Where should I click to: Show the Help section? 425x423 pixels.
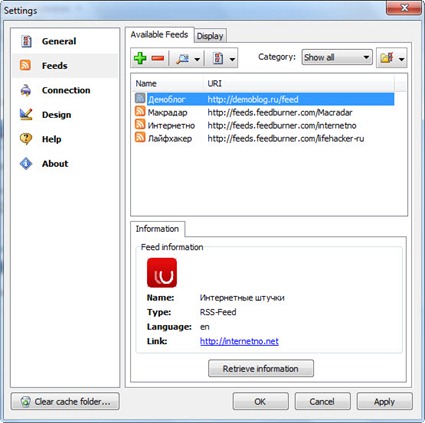(x=65, y=139)
